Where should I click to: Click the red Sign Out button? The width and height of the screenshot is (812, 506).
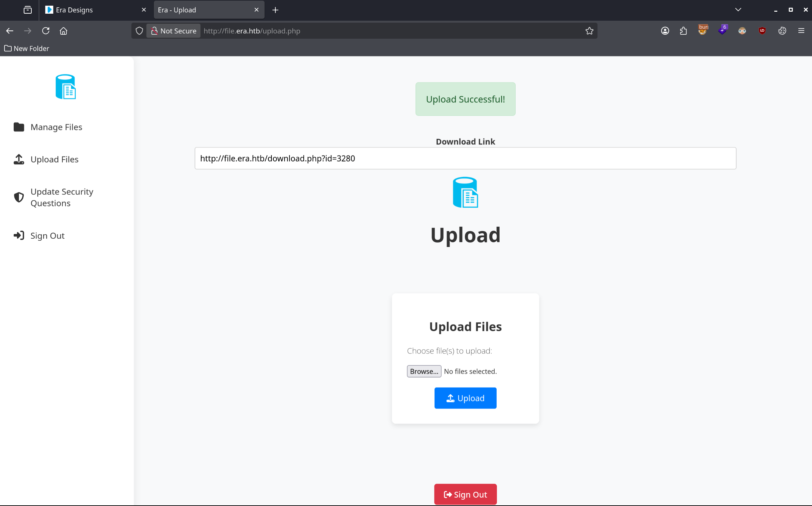(465, 494)
